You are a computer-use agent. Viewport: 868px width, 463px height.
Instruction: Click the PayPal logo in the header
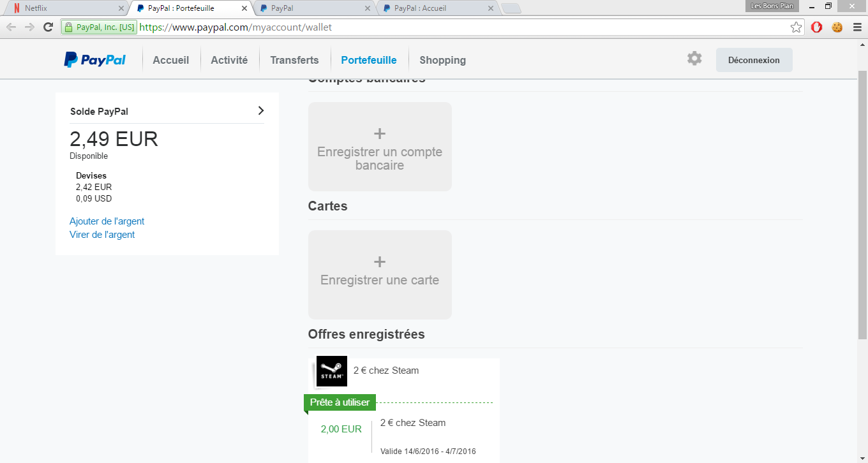pyautogui.click(x=94, y=60)
